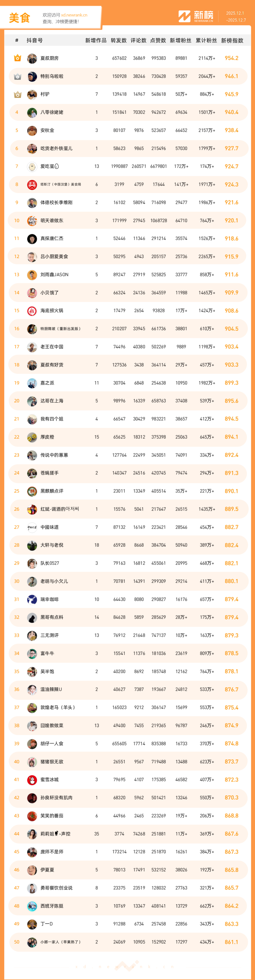This screenshot has width=255, height=980.
Task: Click the bronze crown rank-three badge
Action: pyautogui.click(x=17, y=94)
